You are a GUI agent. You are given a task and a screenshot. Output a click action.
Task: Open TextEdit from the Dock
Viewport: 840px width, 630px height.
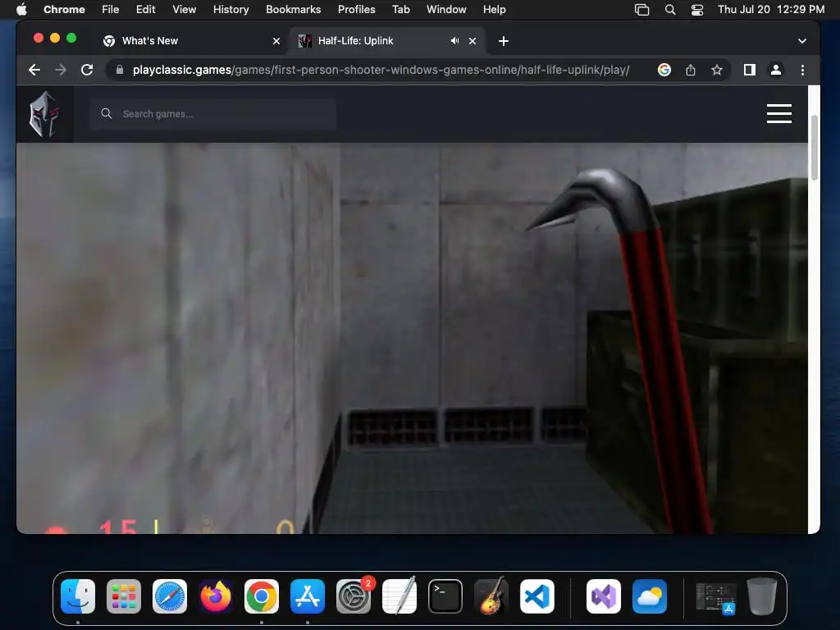click(x=399, y=596)
